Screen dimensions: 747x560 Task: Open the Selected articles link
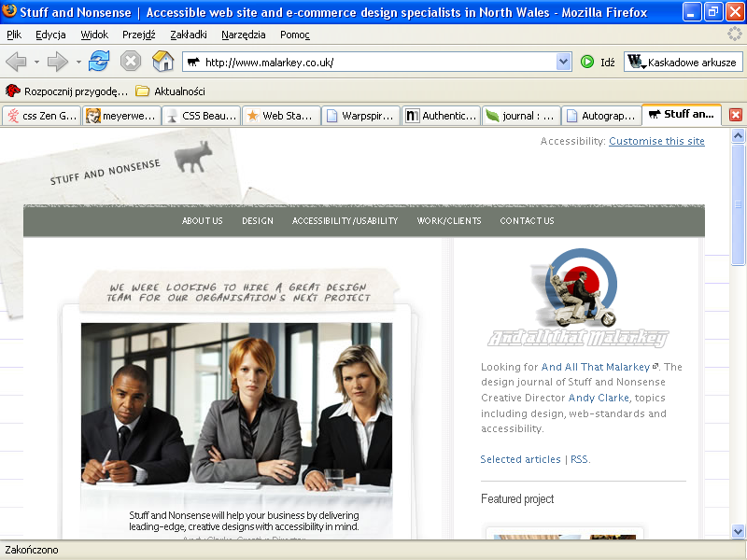pos(520,459)
